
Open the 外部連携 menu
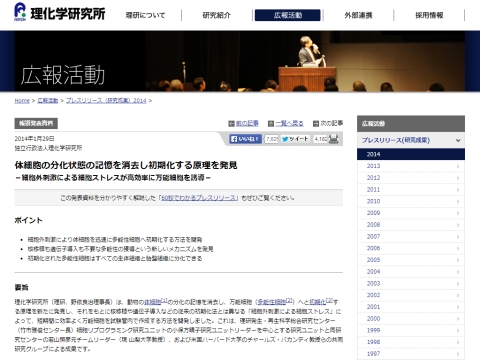click(358, 15)
